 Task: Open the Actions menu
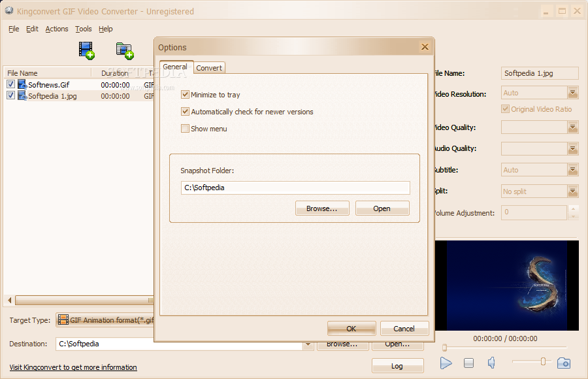click(x=57, y=29)
